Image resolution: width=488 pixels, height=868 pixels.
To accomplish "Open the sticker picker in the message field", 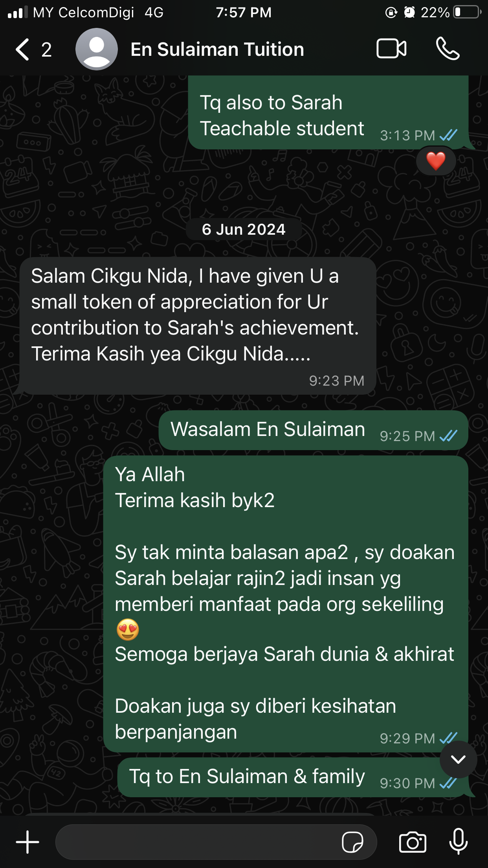I will 352,842.
